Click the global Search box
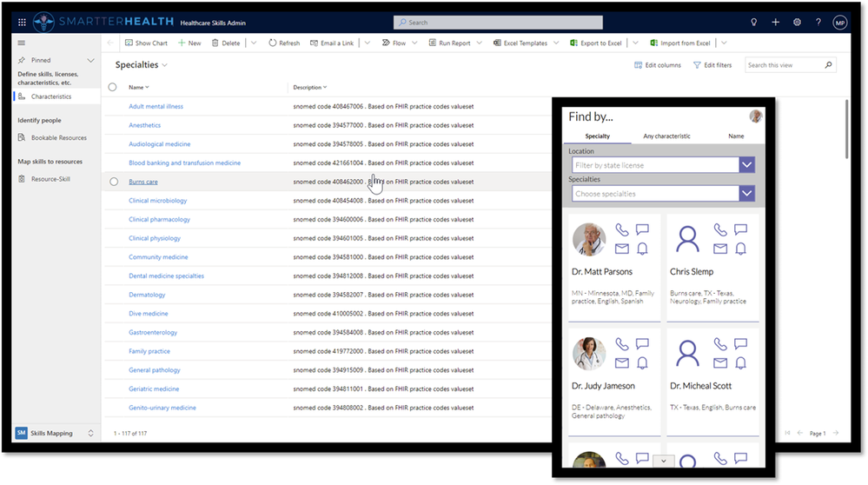The image size is (868, 485). 498,22
